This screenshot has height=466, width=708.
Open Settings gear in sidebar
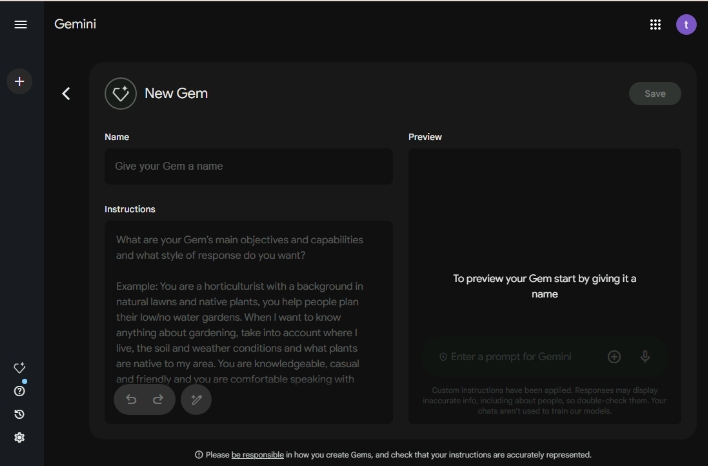pyautogui.click(x=19, y=437)
